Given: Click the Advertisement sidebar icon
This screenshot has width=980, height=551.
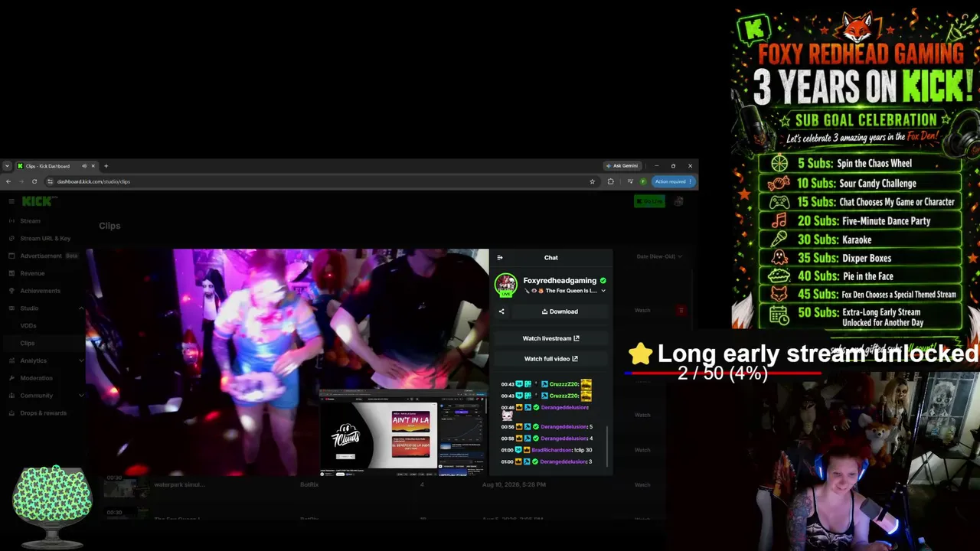Looking at the screenshot, I should pyautogui.click(x=11, y=256).
